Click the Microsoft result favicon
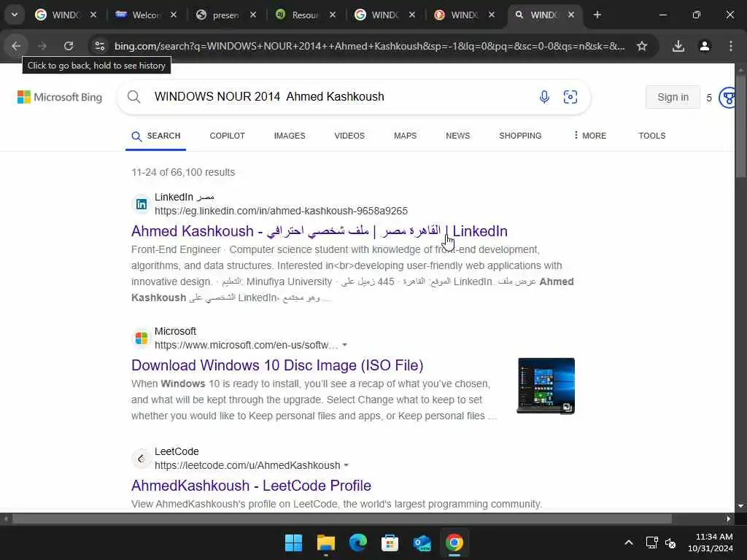Image resolution: width=747 pixels, height=560 pixels. (x=141, y=338)
